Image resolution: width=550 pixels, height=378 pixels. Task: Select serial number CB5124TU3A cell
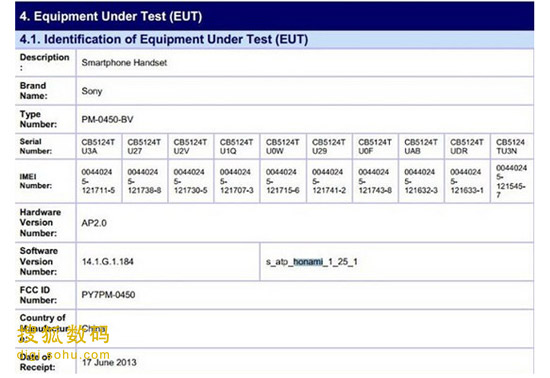[98, 147]
